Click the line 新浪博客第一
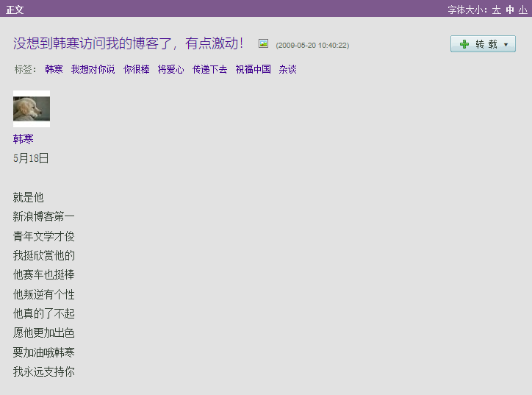This screenshot has width=532, height=395. [x=44, y=216]
